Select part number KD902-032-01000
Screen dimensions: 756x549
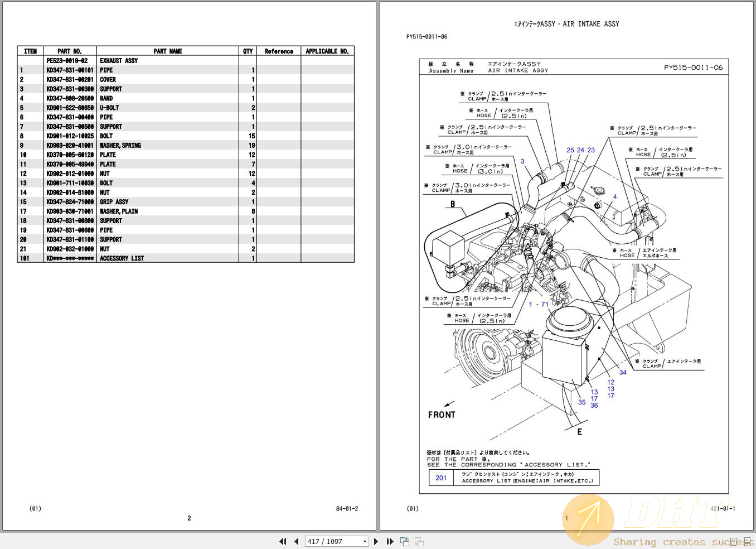tap(70, 249)
